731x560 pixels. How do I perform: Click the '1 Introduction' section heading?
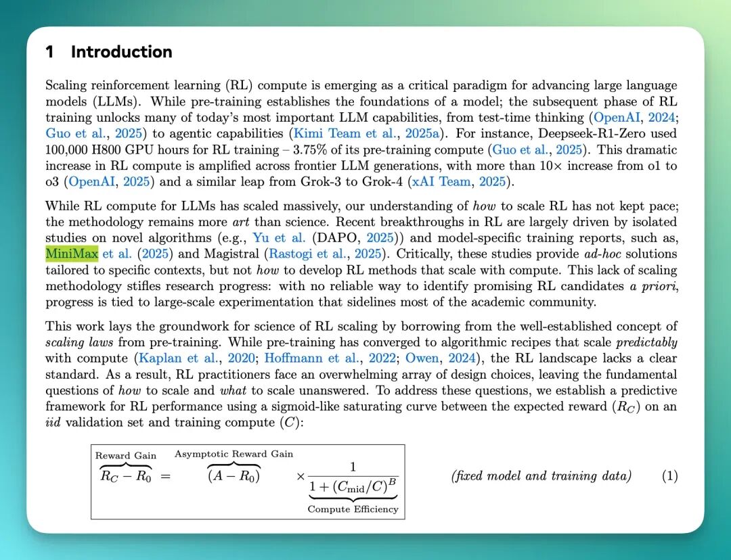(x=108, y=52)
